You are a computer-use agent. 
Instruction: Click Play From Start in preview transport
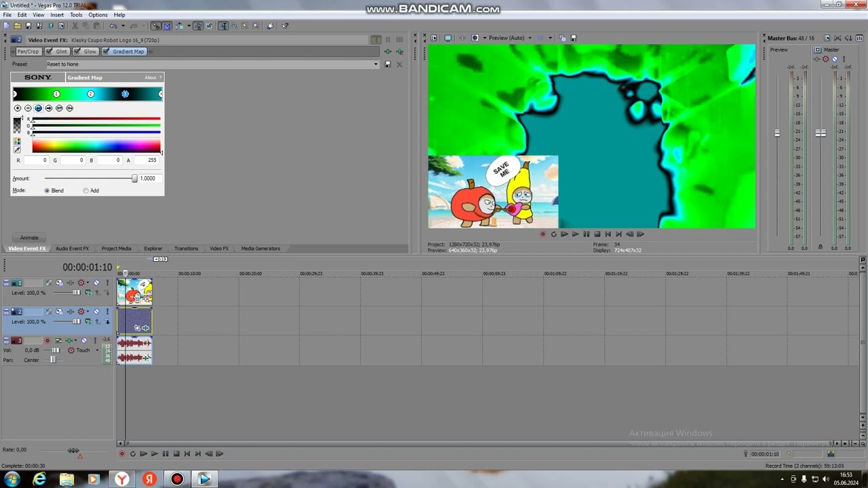pos(564,235)
